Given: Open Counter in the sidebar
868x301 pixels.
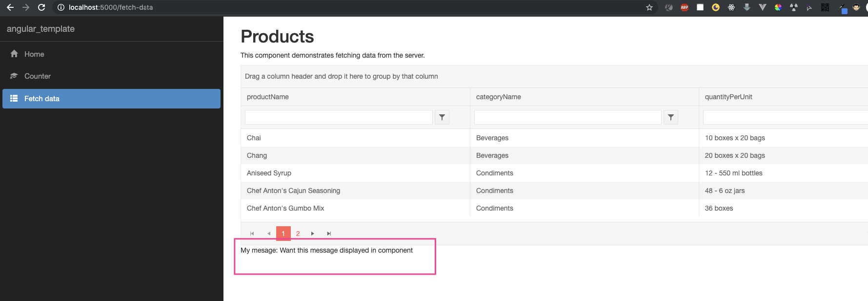Looking at the screenshot, I should pyautogui.click(x=37, y=76).
